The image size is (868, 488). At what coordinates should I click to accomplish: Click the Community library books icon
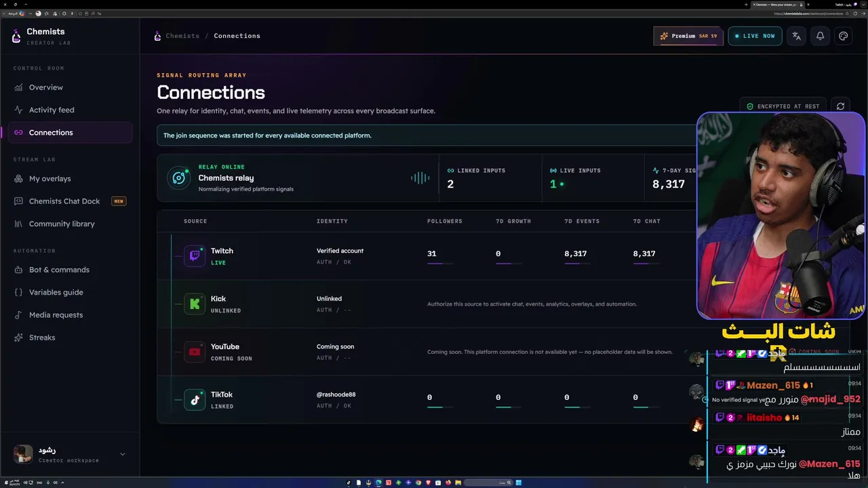click(x=18, y=224)
